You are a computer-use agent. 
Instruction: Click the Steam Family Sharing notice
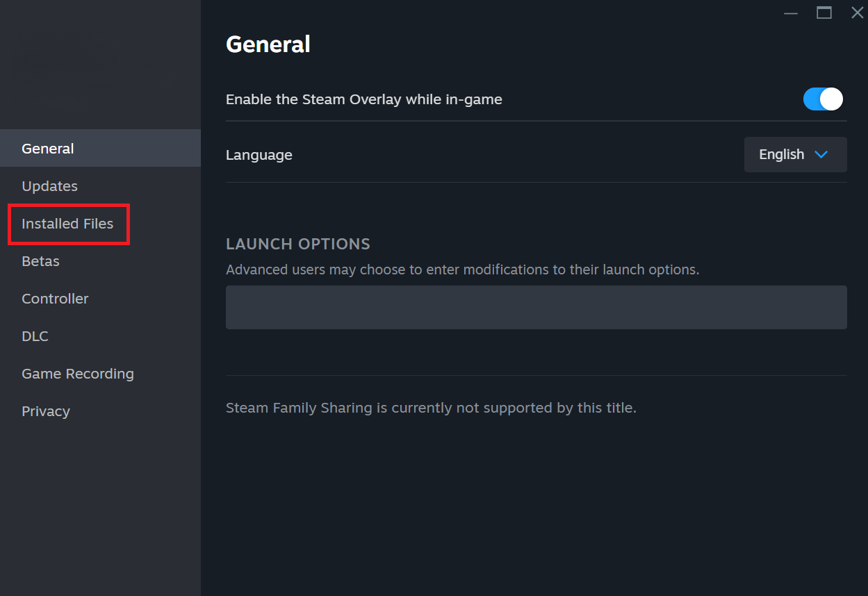tap(431, 408)
